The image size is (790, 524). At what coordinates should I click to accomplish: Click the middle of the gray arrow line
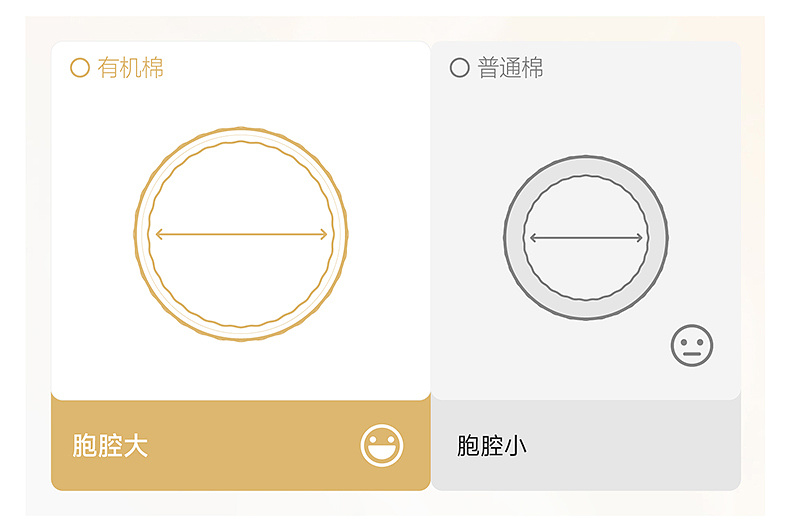(x=586, y=238)
